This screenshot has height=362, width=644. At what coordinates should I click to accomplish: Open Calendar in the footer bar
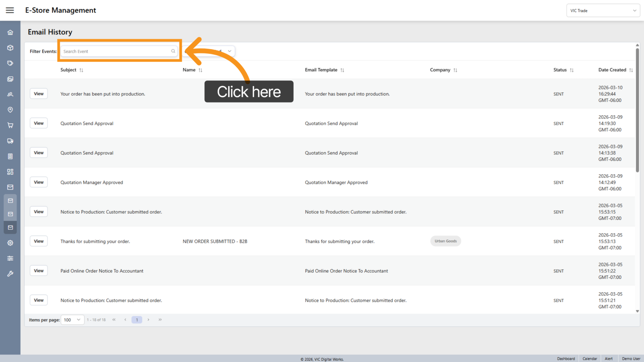[590, 359]
